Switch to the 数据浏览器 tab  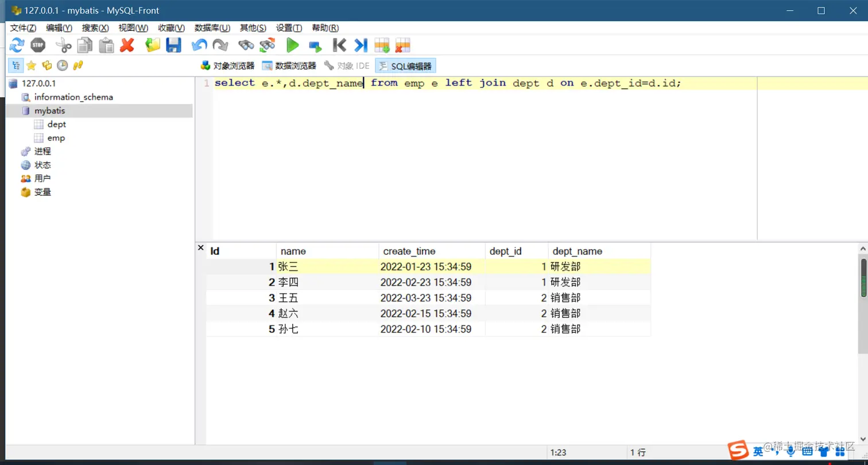(289, 66)
